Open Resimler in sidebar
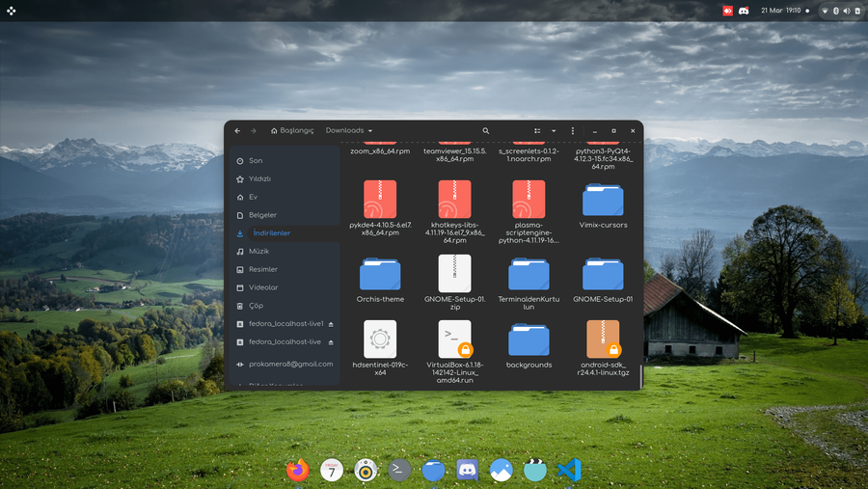Image resolution: width=868 pixels, height=489 pixels. pos(285,269)
